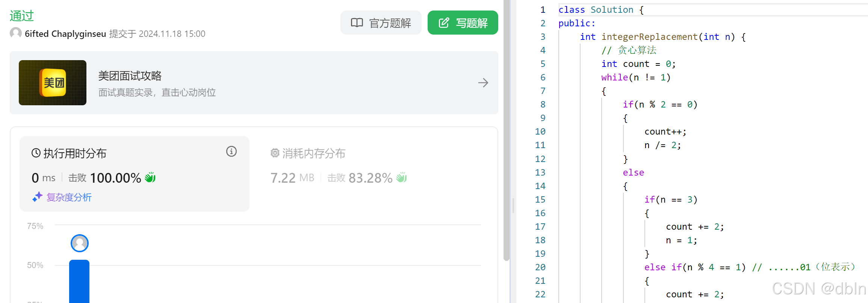Click the book icon on 官方题解 button

point(357,23)
